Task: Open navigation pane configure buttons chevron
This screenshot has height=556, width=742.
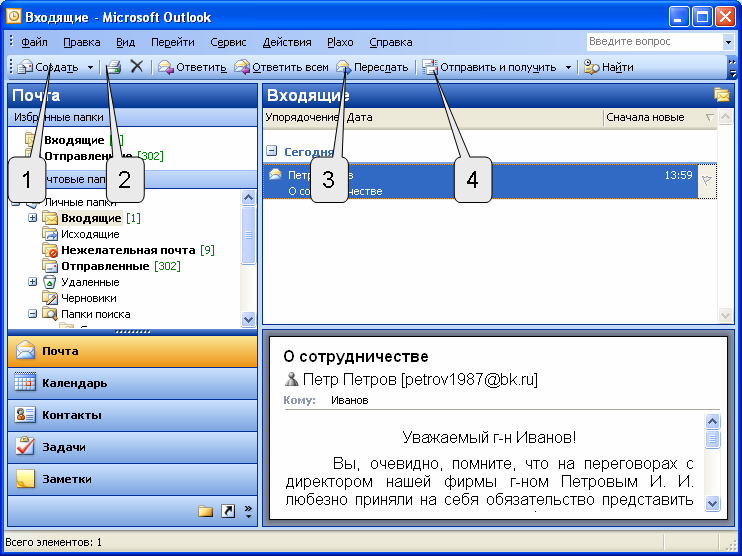Action: click(x=248, y=511)
